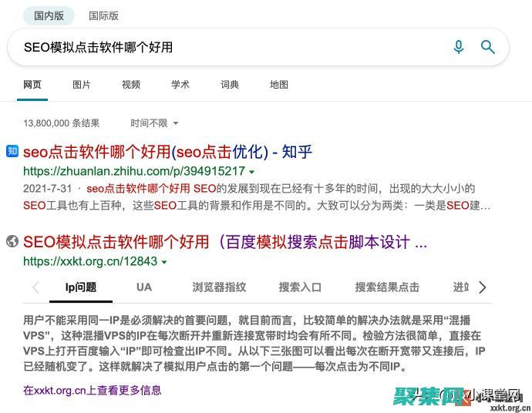Click the magnifying glass search icon
Viewport: 532px width, 413px height.
point(488,47)
